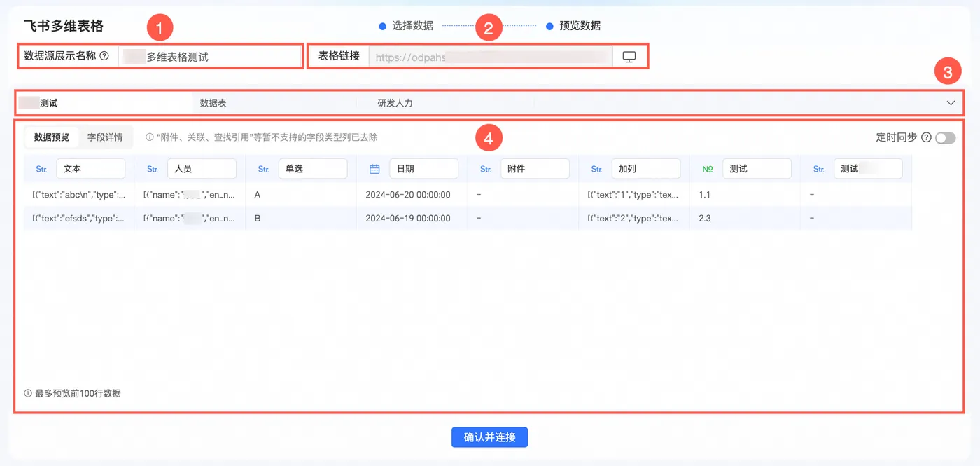Click the 确认并连接 button
The width and height of the screenshot is (980, 466).
[489, 437]
